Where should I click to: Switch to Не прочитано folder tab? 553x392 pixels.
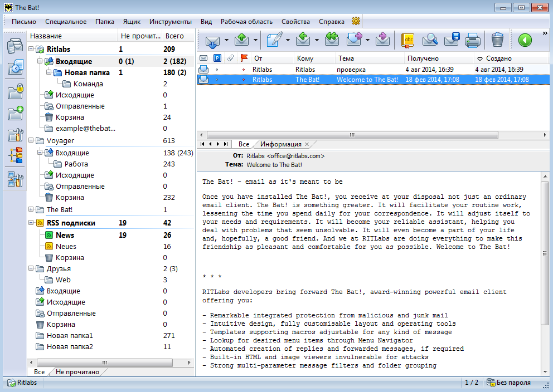coord(77,372)
